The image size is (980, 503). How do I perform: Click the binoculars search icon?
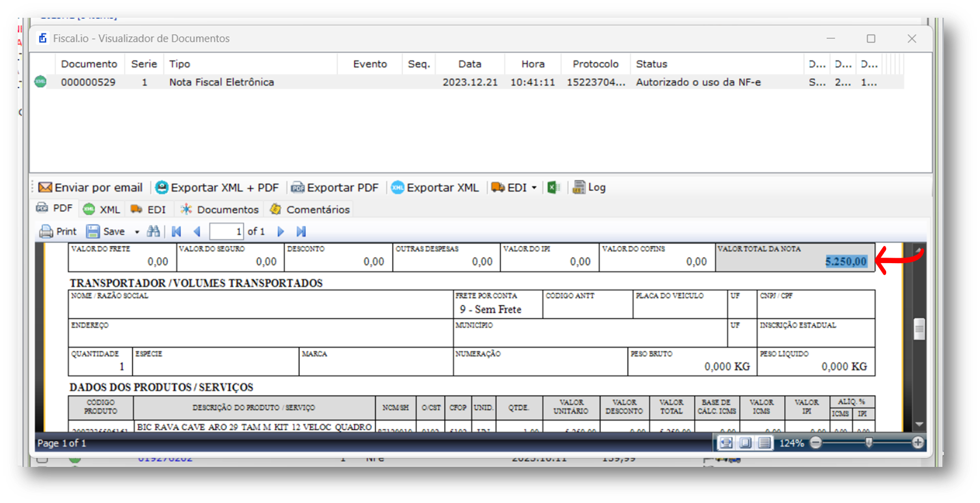[x=153, y=232]
